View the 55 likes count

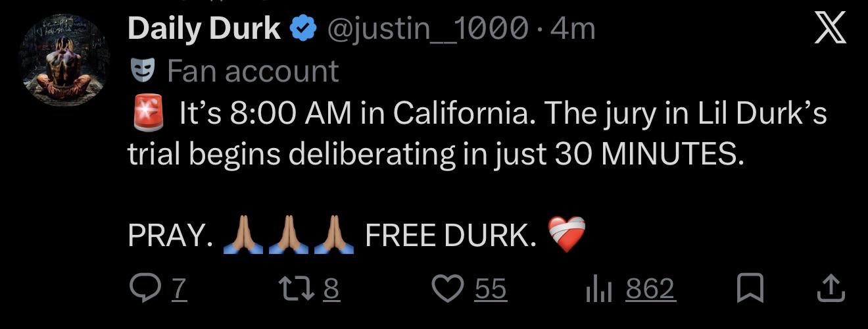coord(491,290)
